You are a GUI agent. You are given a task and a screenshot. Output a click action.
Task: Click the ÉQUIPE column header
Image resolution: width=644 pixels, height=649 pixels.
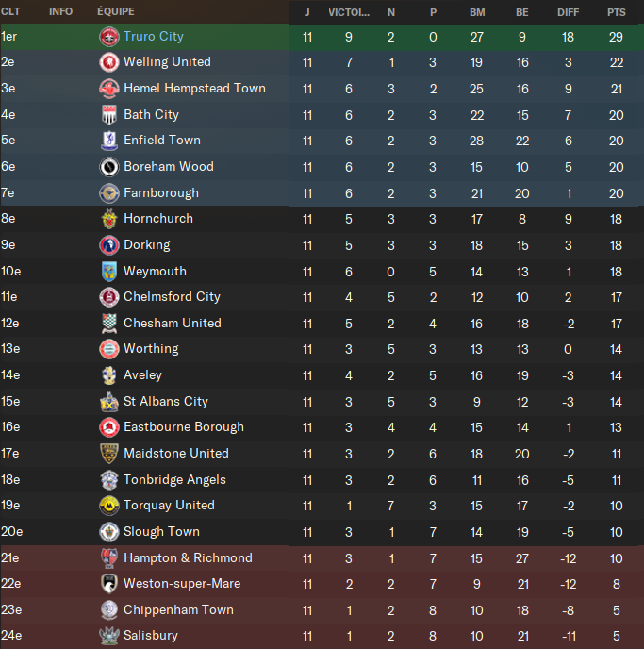[x=115, y=11]
